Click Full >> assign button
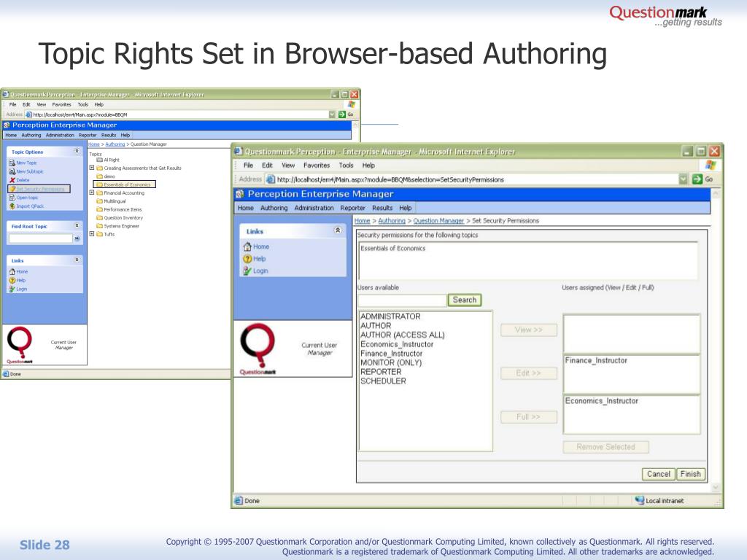 coord(529,416)
